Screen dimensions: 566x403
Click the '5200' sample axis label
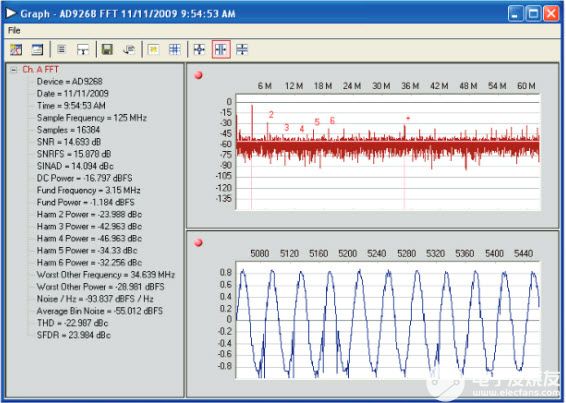click(348, 254)
